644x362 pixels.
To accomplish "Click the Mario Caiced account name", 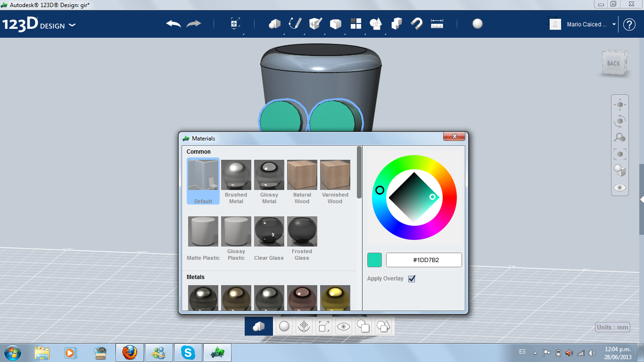I will click(587, 25).
